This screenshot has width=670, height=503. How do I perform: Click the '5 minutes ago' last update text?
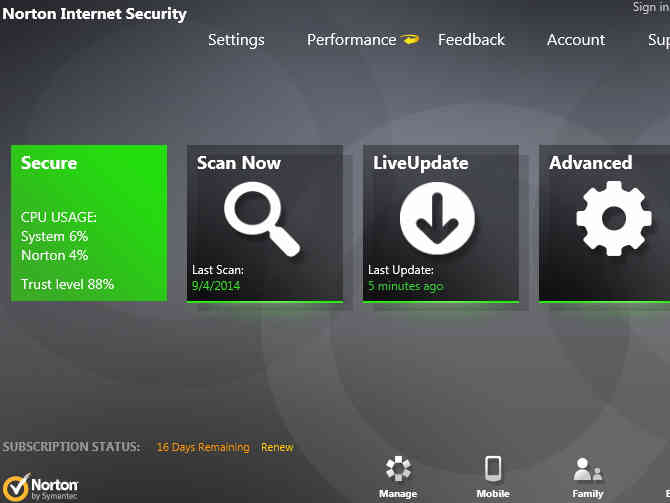tap(405, 286)
